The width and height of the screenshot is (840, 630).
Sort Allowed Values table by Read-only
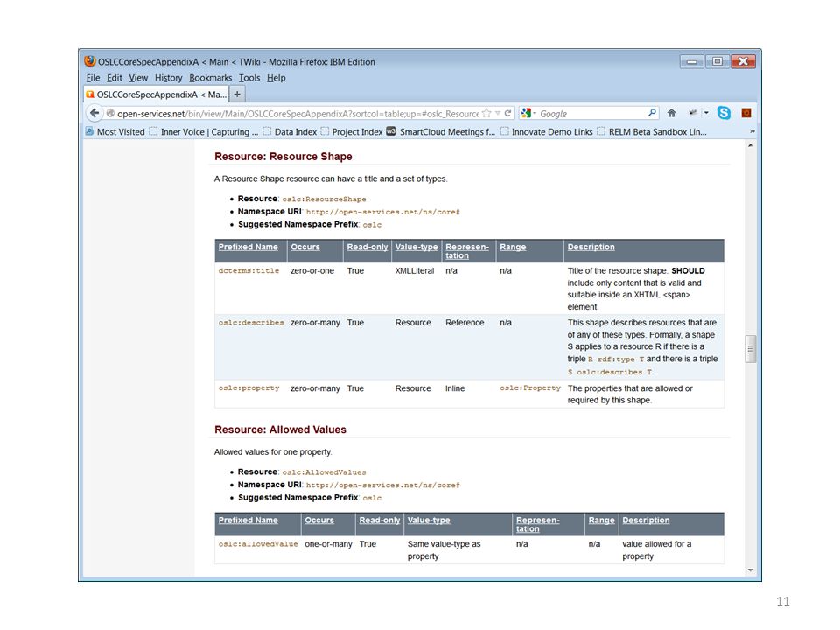point(380,520)
